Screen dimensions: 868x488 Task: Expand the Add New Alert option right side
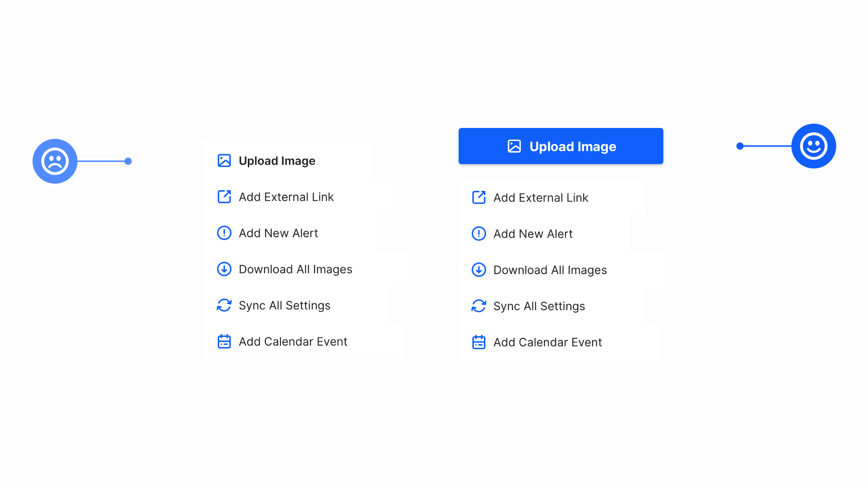(x=533, y=233)
